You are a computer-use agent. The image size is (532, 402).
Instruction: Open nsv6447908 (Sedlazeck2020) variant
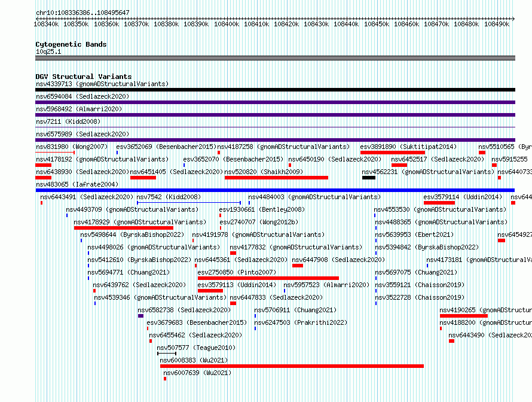[x=338, y=260]
